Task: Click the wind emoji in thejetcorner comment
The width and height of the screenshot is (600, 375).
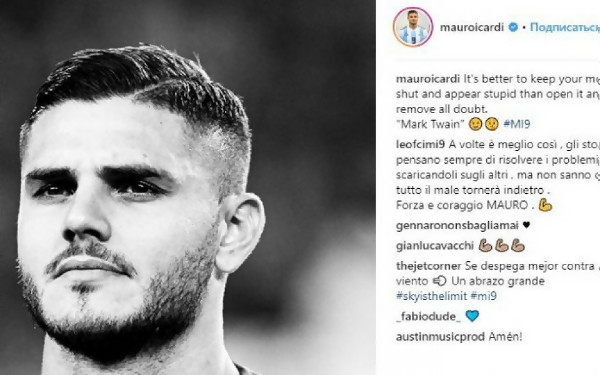Action: pos(440,281)
